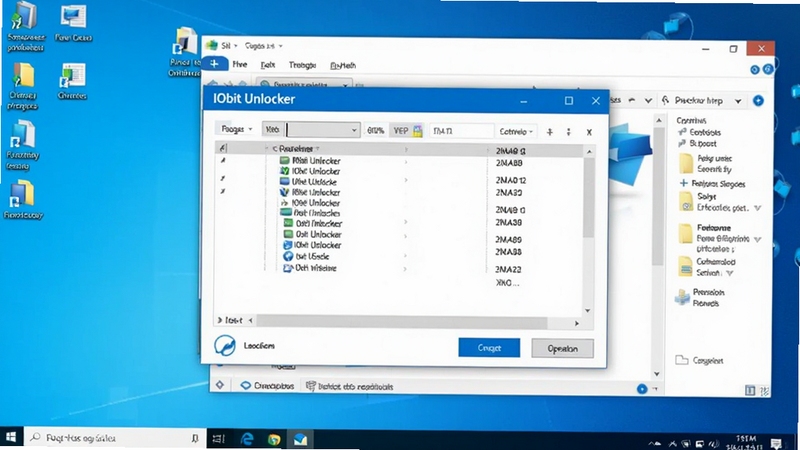Click the Unlocker list vertical scrollbar thumb

coord(588,197)
